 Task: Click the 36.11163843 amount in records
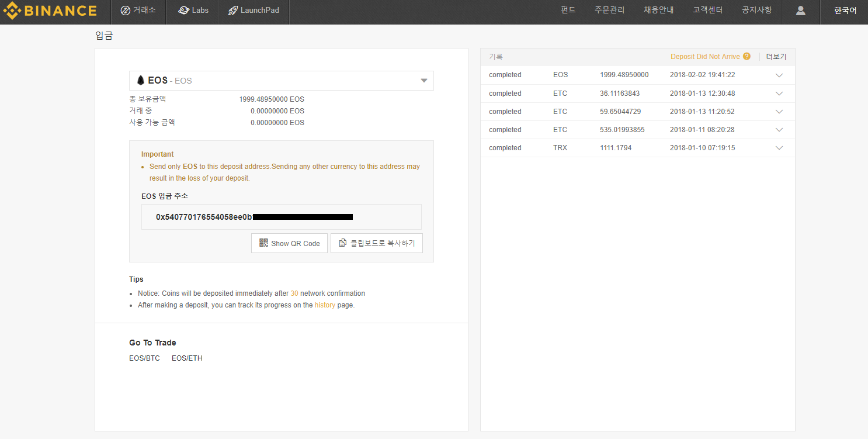click(620, 94)
